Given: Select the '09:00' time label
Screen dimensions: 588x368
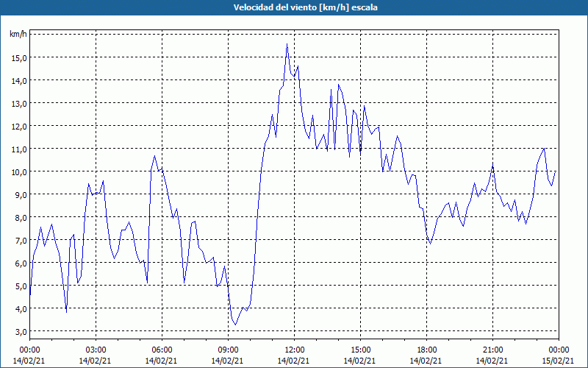Looking at the screenshot, I should point(228,350).
